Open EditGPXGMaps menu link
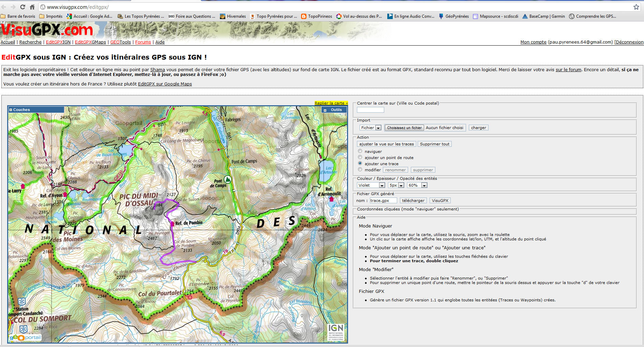644x347 pixels. [x=90, y=42]
